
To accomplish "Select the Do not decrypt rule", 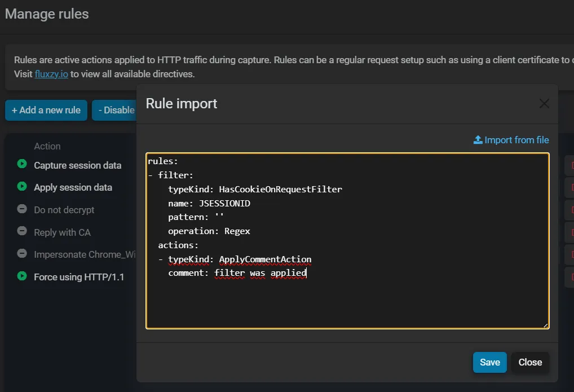I will (64, 210).
